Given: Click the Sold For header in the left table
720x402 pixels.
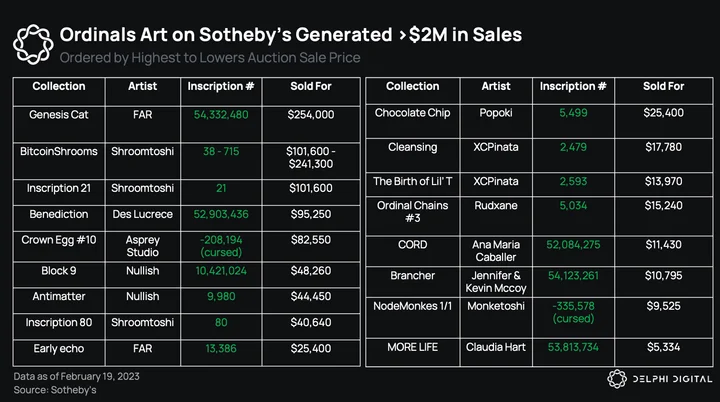Looking at the screenshot, I should tap(311, 86).
